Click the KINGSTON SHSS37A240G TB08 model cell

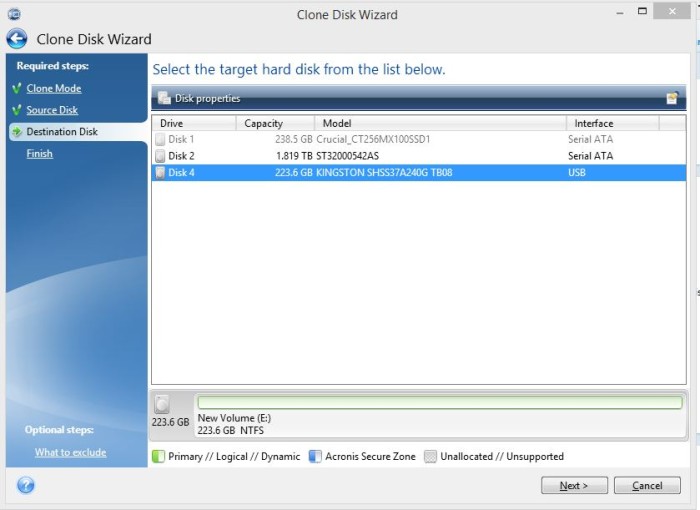(384, 173)
